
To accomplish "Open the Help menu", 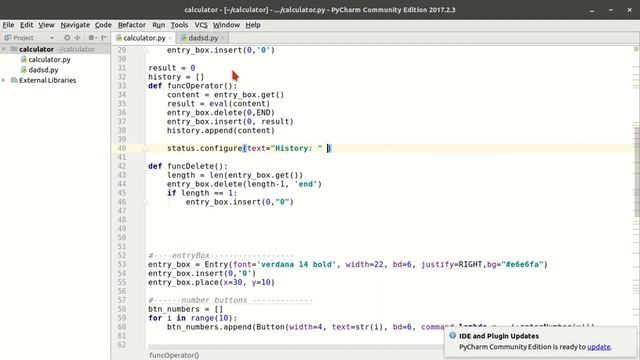I will click(253, 25).
